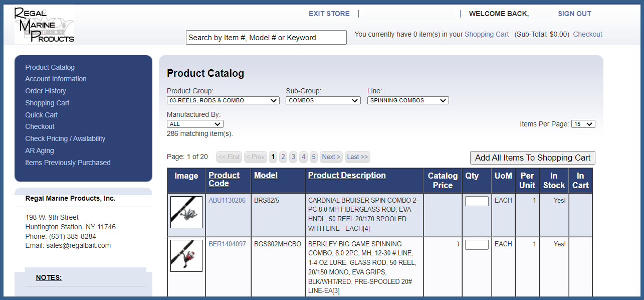The image size is (644, 300).
Task: Click the Berkley Big Game Spinning description
Action: (x=363, y=267)
